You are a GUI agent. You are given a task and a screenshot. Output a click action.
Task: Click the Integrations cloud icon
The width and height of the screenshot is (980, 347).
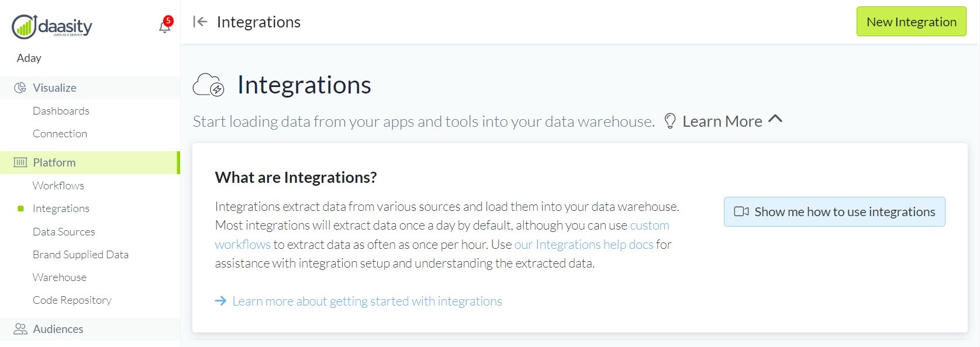pyautogui.click(x=209, y=85)
